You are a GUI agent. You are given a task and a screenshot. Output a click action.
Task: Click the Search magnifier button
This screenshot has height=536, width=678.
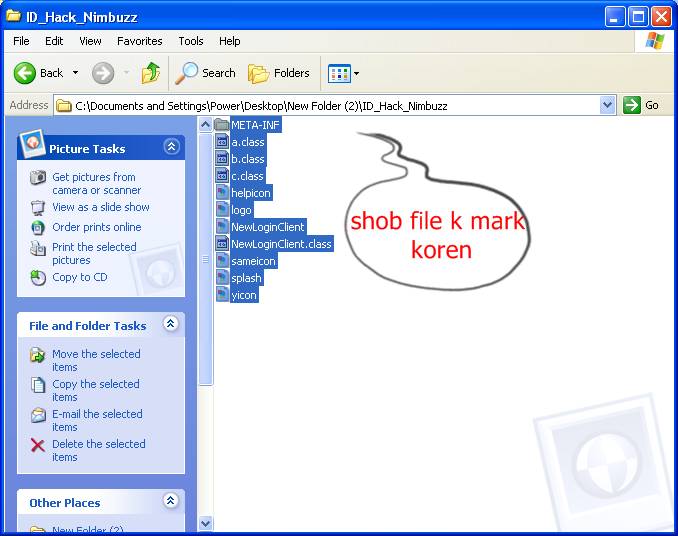point(205,73)
